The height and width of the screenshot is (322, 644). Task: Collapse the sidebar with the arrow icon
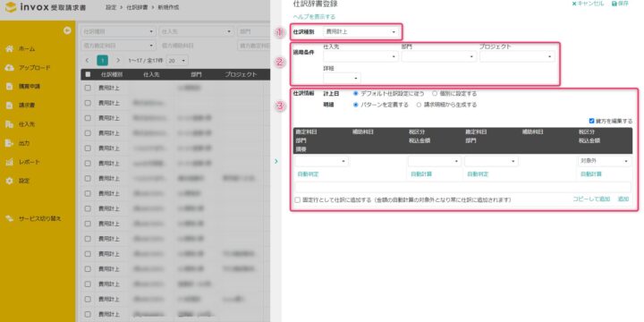pyautogui.click(x=67, y=30)
